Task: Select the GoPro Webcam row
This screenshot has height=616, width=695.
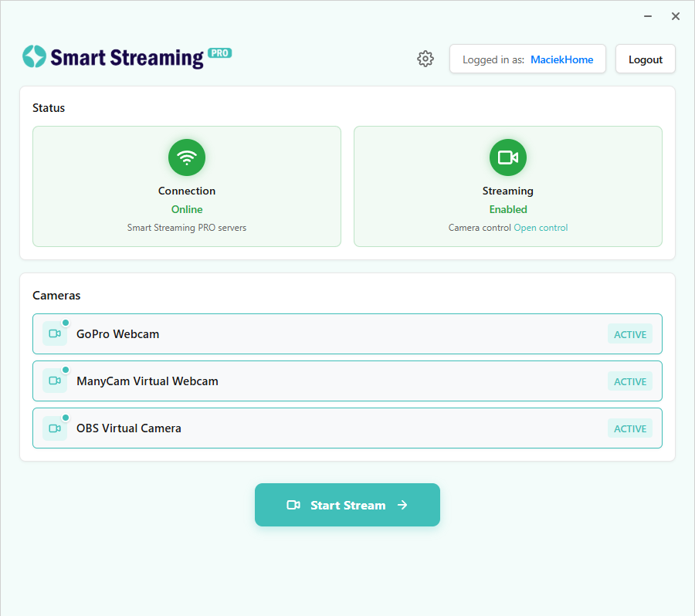Action: 347,333
